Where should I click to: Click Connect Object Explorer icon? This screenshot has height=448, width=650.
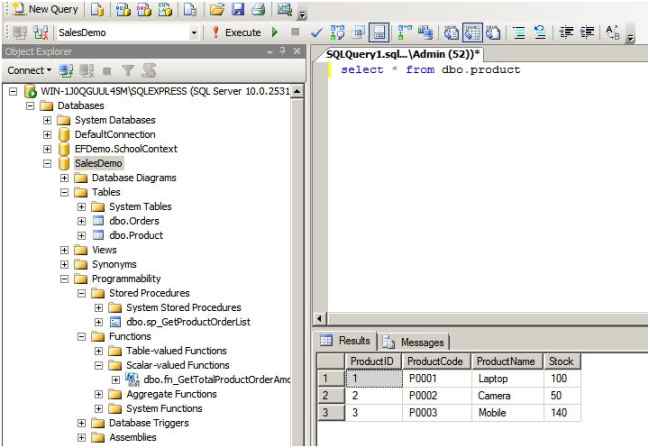click(x=65, y=71)
